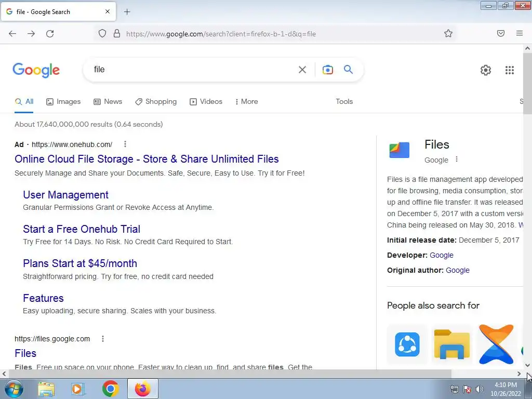Click 'Initial release date:' label

pyautogui.click(x=422, y=240)
